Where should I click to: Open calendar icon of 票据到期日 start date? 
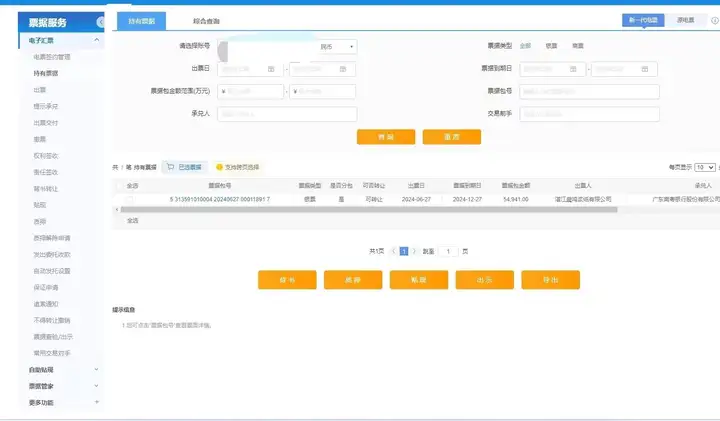coord(573,69)
